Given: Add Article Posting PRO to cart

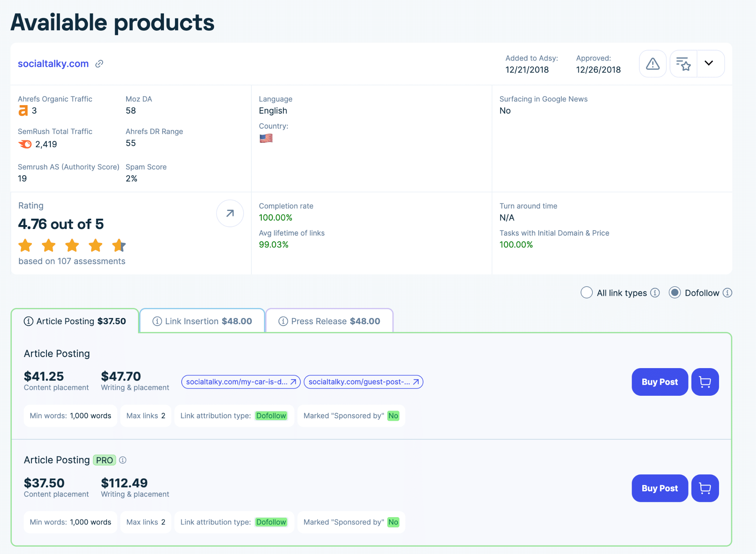Looking at the screenshot, I should pyautogui.click(x=705, y=488).
